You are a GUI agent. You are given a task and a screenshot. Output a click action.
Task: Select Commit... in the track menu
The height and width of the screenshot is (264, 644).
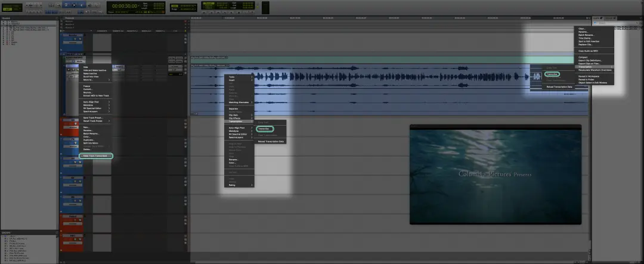tap(95, 89)
